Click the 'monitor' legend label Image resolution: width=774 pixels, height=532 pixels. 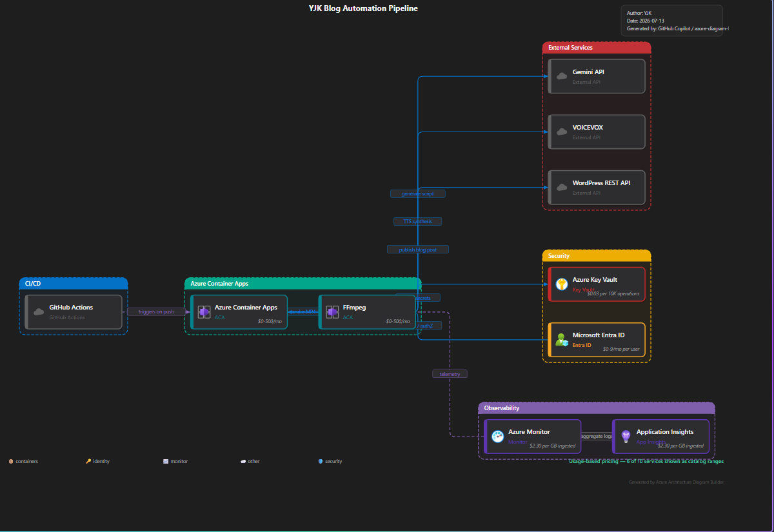click(179, 461)
